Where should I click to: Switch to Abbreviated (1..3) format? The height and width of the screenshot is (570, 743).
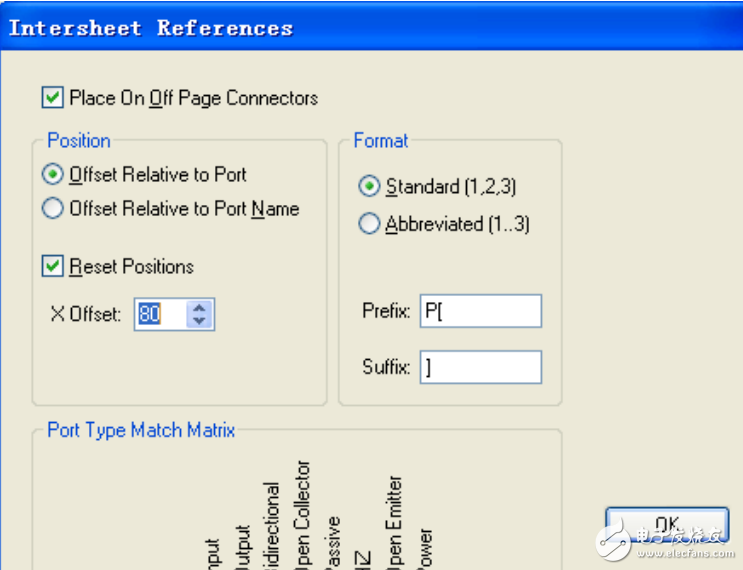(x=369, y=224)
